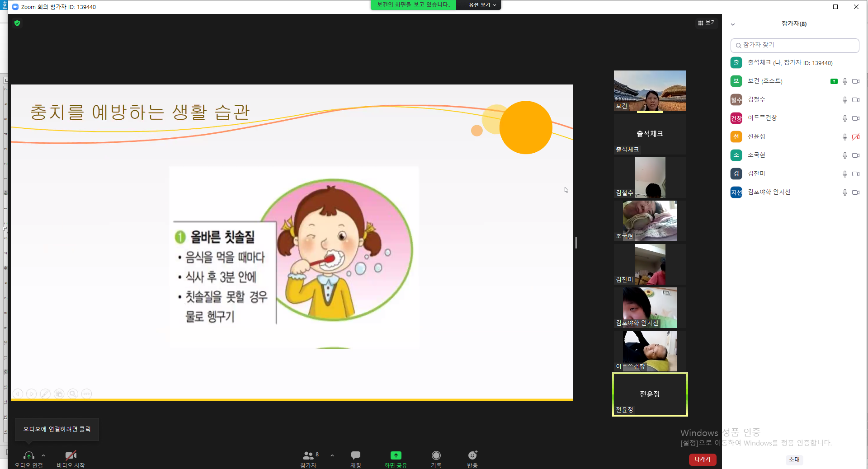Click the 조국현 video thumbnail

(650, 221)
